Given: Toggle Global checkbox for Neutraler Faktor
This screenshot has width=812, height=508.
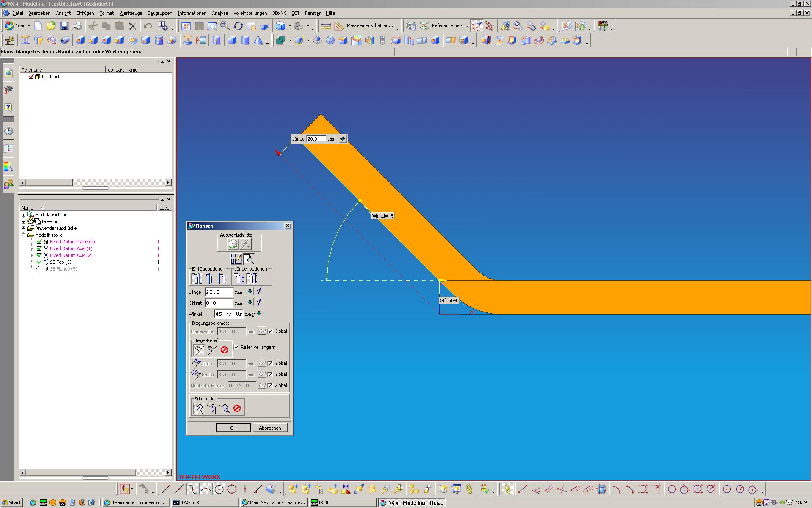Looking at the screenshot, I should click(270, 385).
